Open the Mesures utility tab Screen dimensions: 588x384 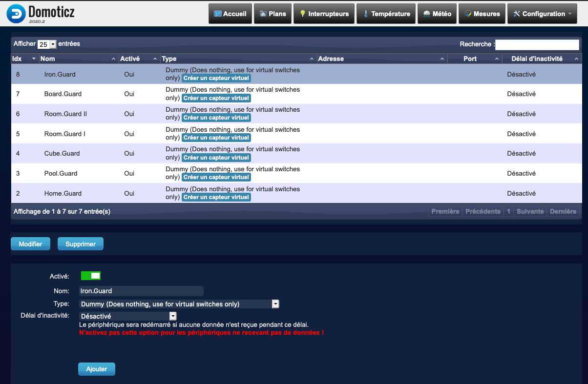482,14
